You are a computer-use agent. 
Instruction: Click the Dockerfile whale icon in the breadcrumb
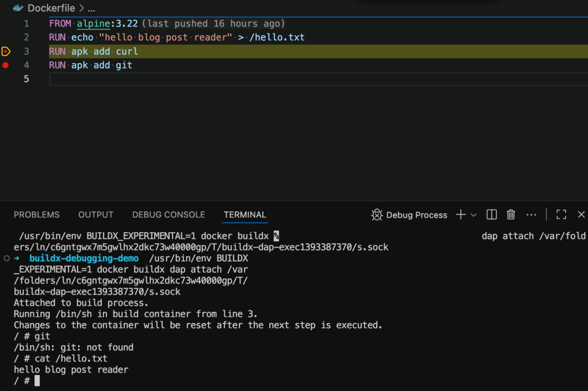pyautogui.click(x=18, y=8)
